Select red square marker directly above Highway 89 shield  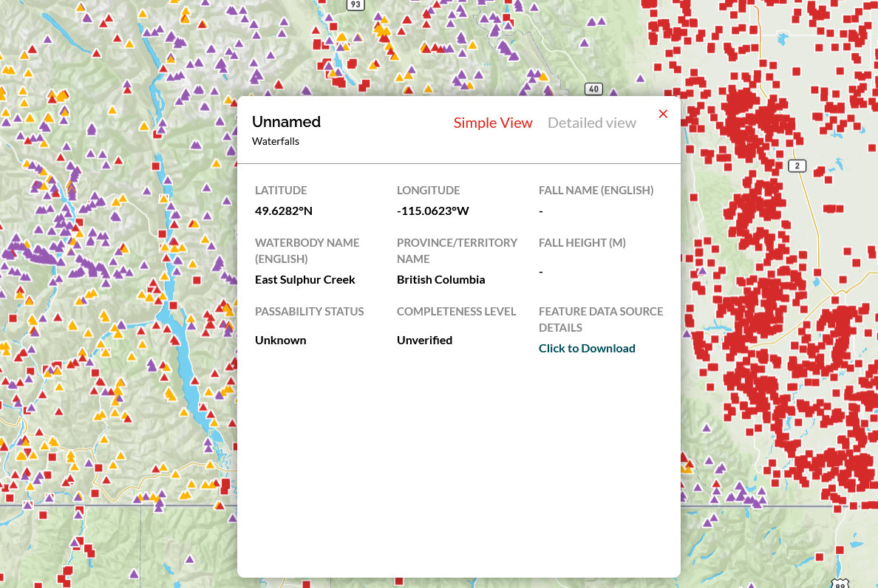point(840,550)
